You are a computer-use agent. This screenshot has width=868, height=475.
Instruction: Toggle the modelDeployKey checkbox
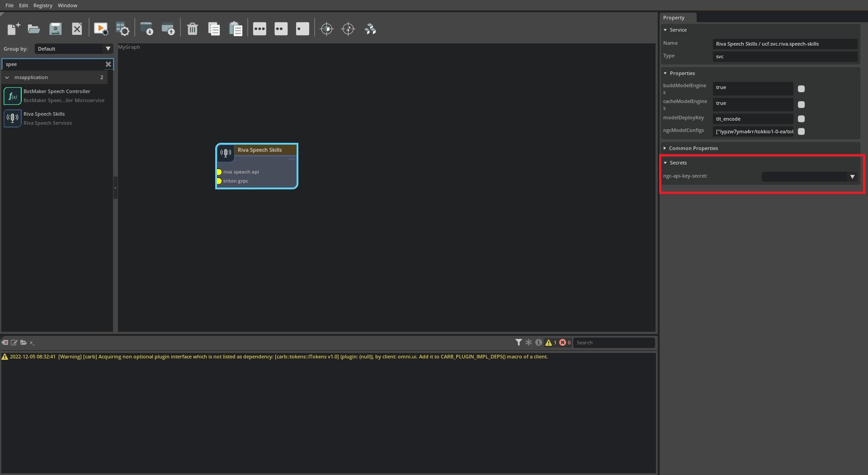[801, 119]
